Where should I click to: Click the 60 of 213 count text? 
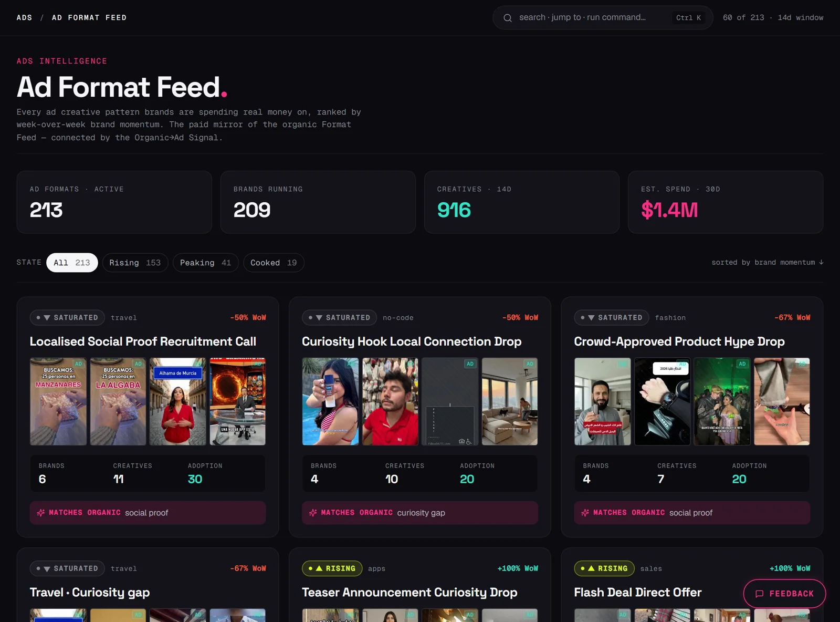(x=743, y=18)
